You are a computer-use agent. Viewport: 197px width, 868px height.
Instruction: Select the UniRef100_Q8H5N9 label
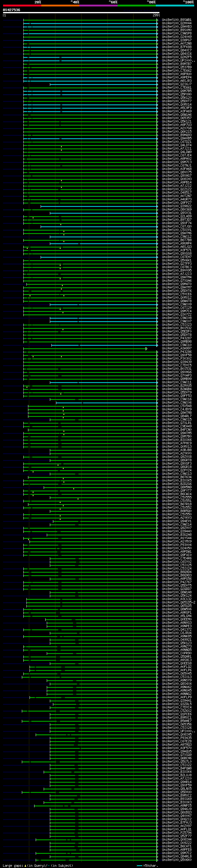[176, 487]
